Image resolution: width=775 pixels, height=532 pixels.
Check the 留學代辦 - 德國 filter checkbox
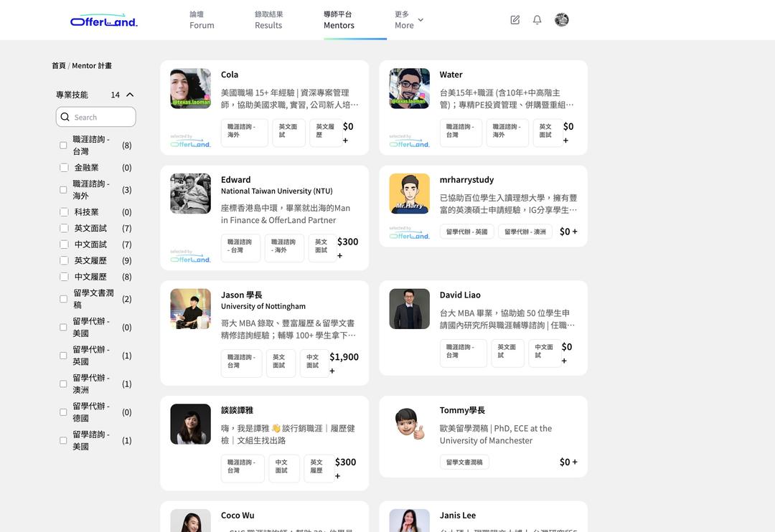click(x=63, y=412)
